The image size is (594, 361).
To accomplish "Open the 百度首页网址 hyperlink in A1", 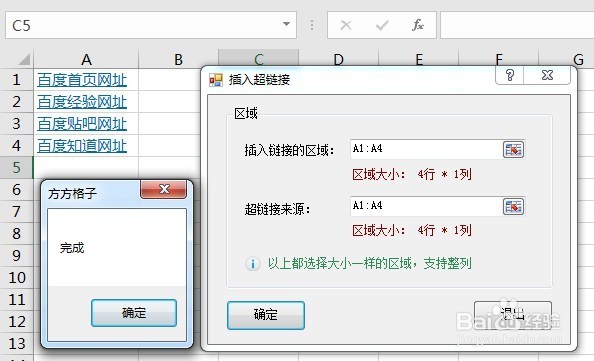I will coord(82,80).
